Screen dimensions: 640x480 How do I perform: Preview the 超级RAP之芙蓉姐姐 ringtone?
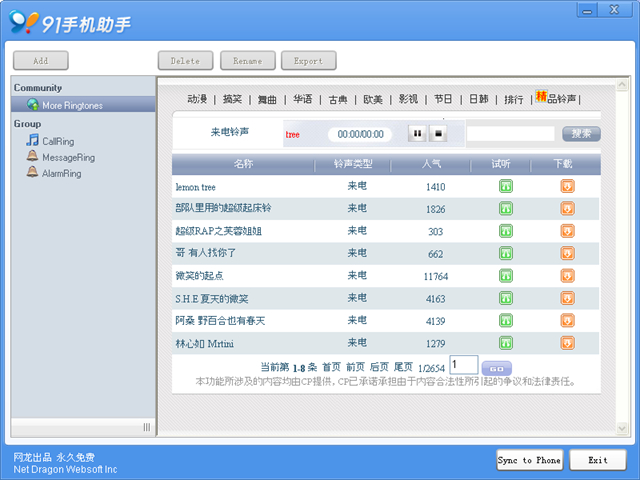tap(506, 231)
